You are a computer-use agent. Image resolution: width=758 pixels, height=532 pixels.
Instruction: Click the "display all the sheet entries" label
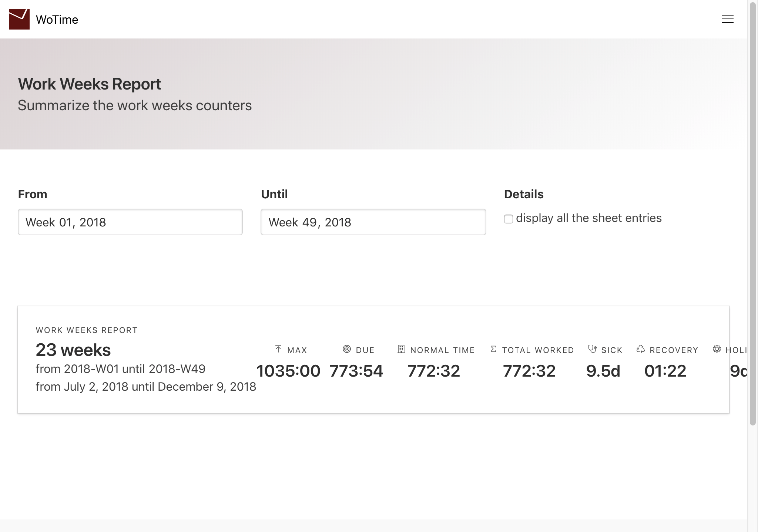coord(588,218)
